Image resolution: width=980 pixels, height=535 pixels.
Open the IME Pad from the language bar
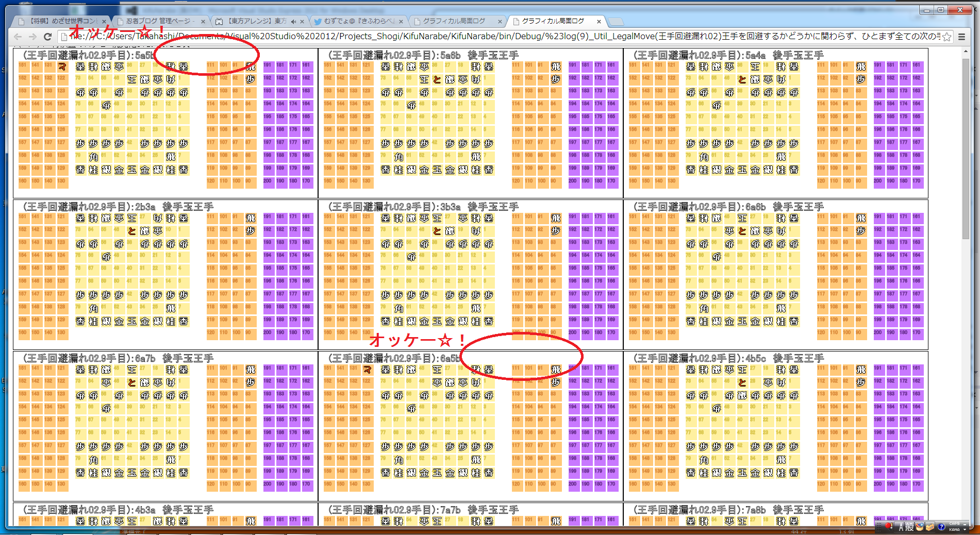pos(920,527)
